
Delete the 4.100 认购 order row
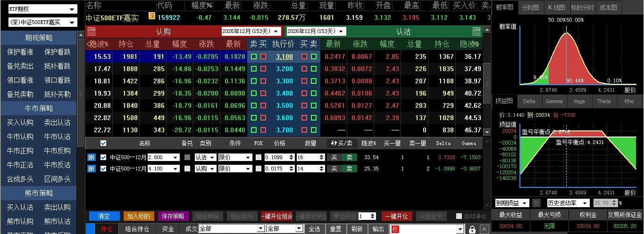[92, 168]
